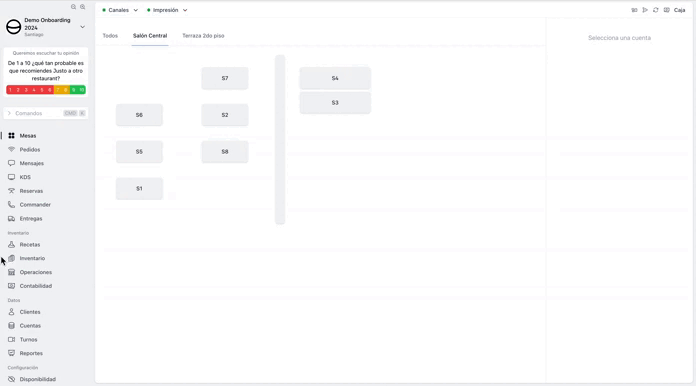696x386 pixels.
Task: Select the Salón Central tab
Action: coord(150,36)
